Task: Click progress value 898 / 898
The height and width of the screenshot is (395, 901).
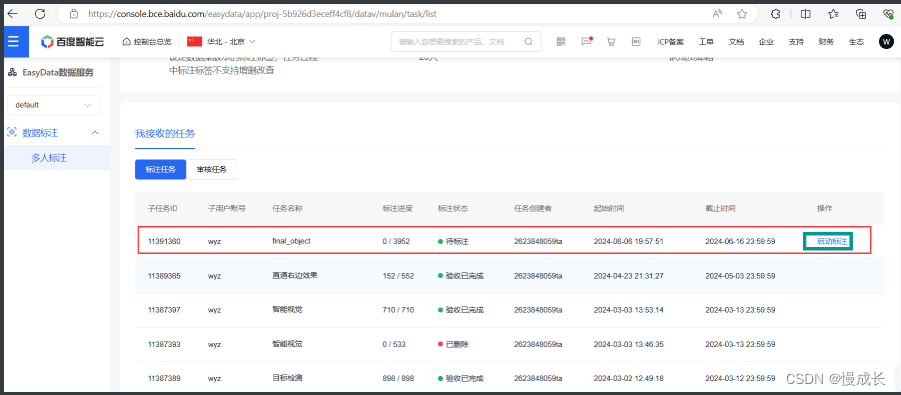Action: pyautogui.click(x=398, y=378)
